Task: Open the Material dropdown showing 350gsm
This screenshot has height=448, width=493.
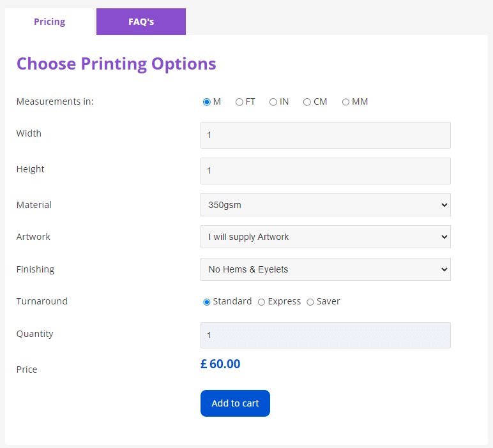Action: pos(325,205)
